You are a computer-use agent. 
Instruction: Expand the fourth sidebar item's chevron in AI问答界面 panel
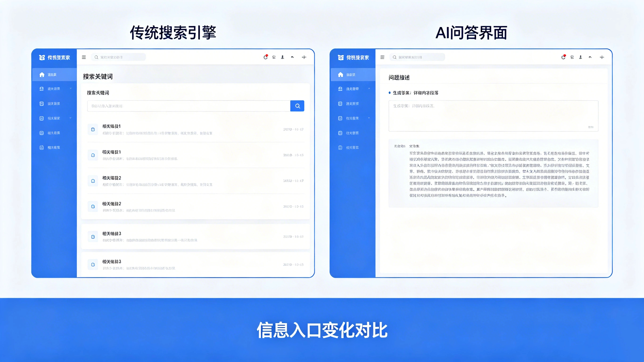pyautogui.click(x=369, y=118)
